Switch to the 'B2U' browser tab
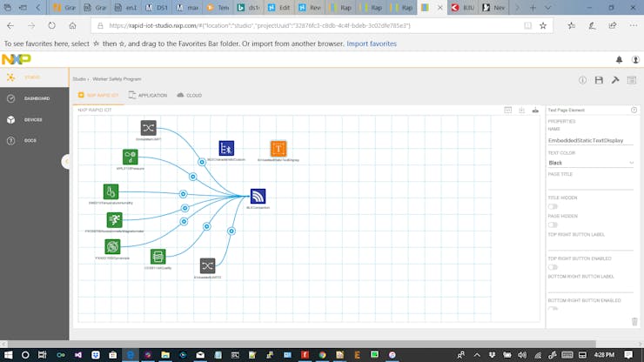 [463, 7]
